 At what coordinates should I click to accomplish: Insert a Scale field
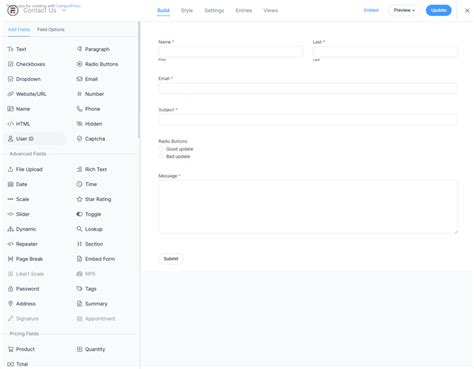18,199
